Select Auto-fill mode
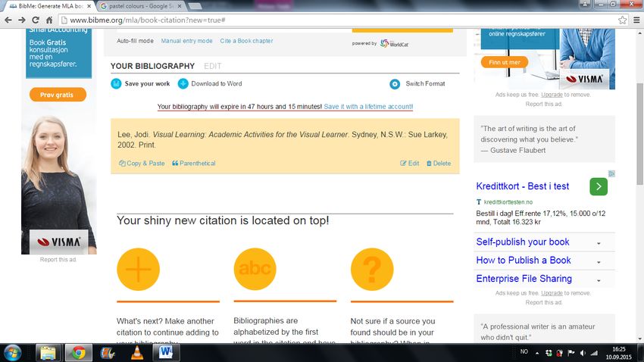Image resolution: width=644 pixels, height=362 pixels. tap(135, 41)
